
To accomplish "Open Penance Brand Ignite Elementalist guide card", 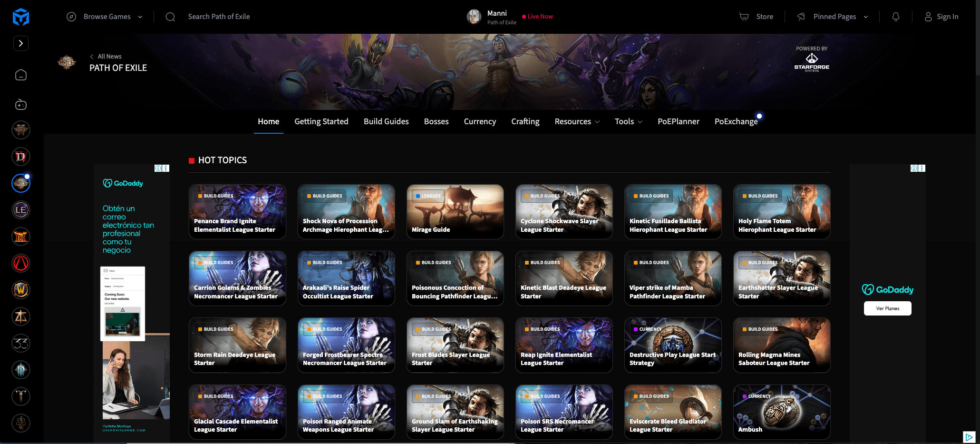I will (x=237, y=212).
